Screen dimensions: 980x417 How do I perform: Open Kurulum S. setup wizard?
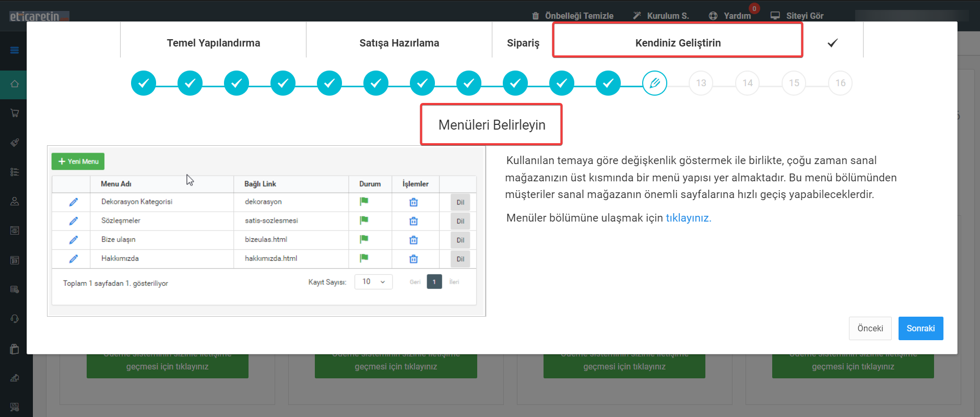point(661,16)
